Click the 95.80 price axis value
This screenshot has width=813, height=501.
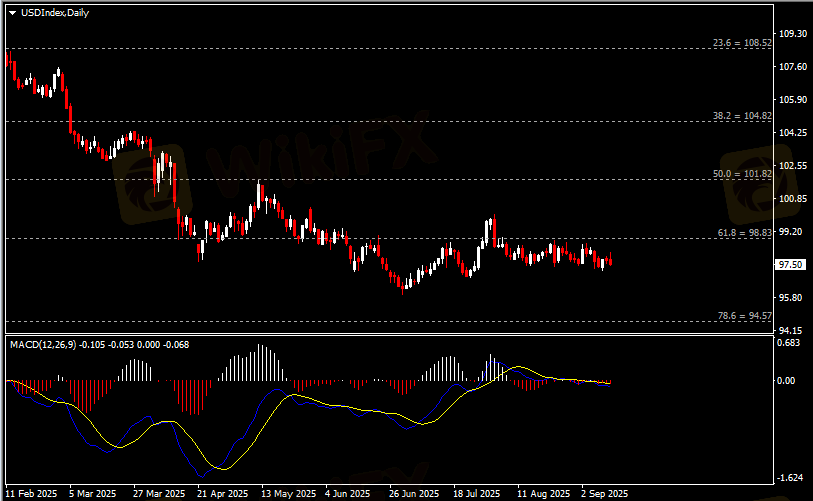[x=791, y=298]
